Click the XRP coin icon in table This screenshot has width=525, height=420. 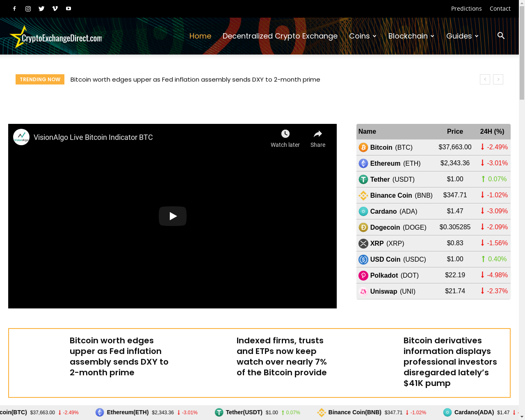tap(363, 243)
